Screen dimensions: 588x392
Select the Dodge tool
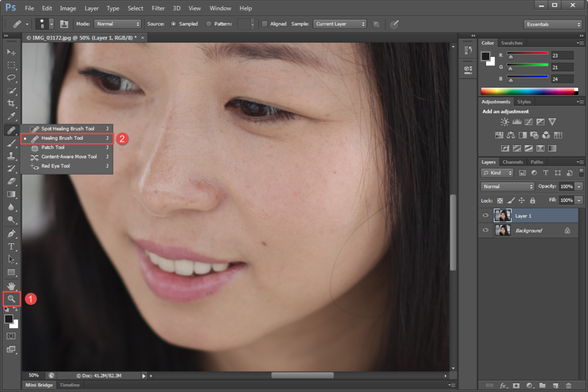[11, 220]
